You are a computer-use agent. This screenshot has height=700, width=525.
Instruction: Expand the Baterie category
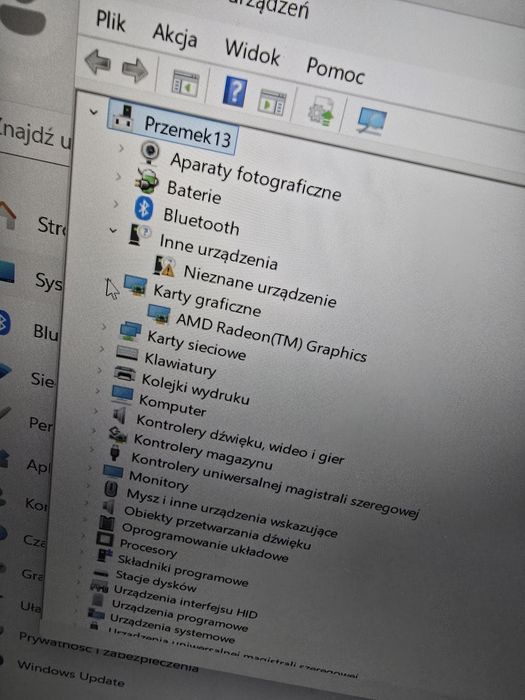118,176
